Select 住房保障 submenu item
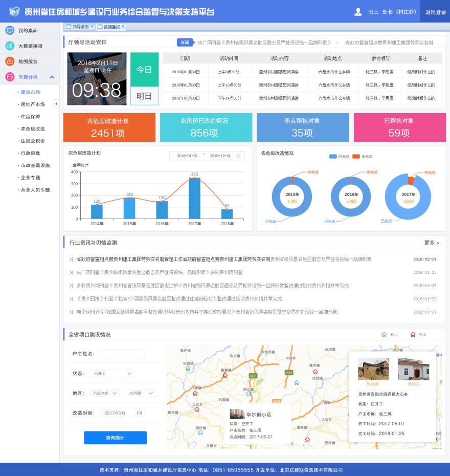This screenshot has width=450, height=476. 30,116
